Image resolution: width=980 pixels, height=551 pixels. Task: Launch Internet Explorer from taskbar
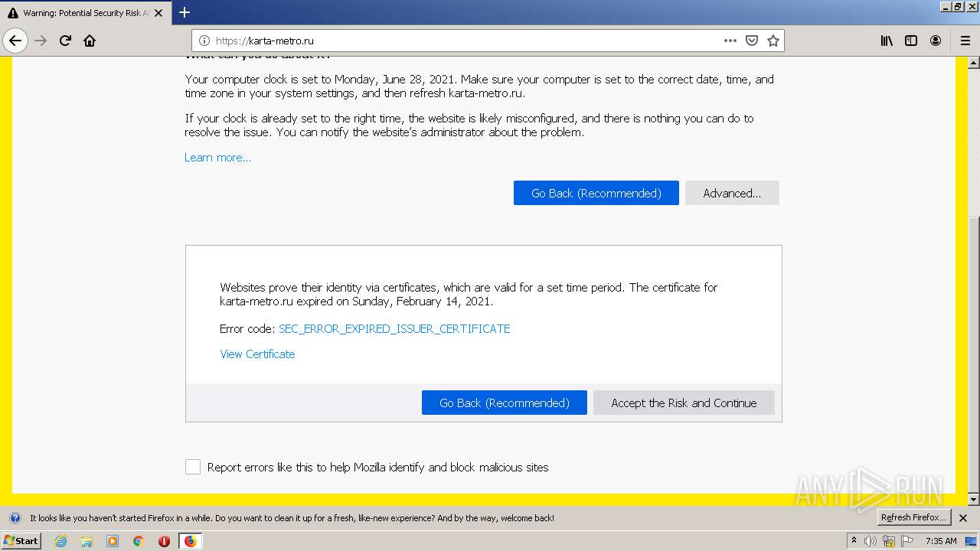(61, 541)
